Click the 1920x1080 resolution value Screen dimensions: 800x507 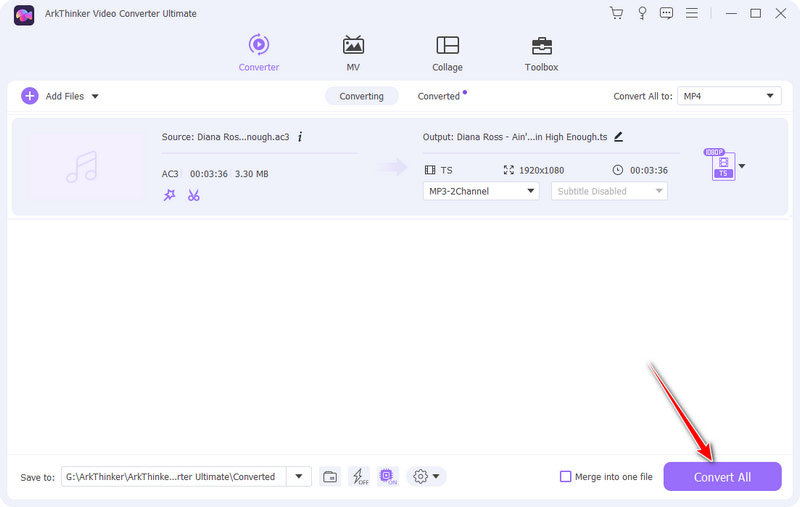[541, 170]
